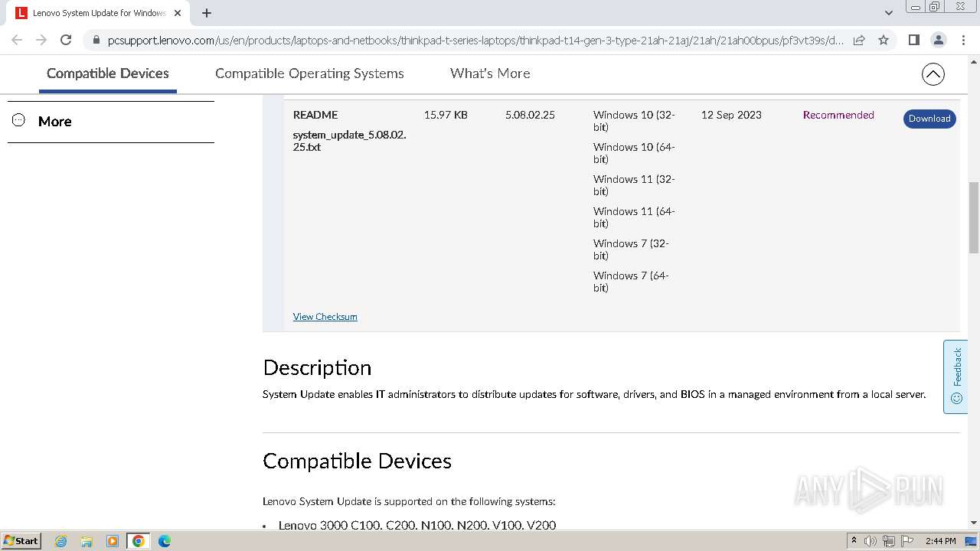Open the Windows Start menu
Image resolution: width=980 pixels, height=551 pixels.
(x=21, y=541)
